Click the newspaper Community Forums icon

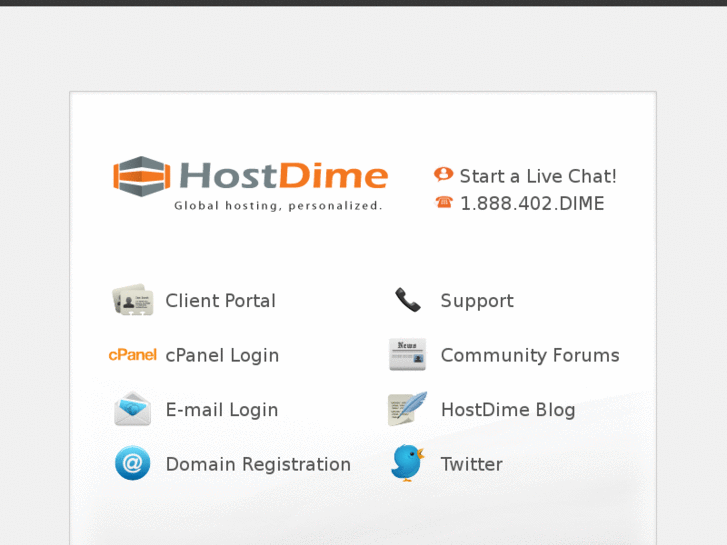click(407, 354)
